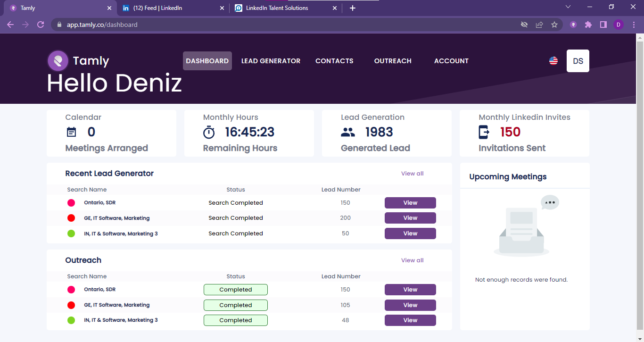Viewport: 644px width, 342px height.
Task: Open the DS profile avatar
Action: [x=578, y=61]
